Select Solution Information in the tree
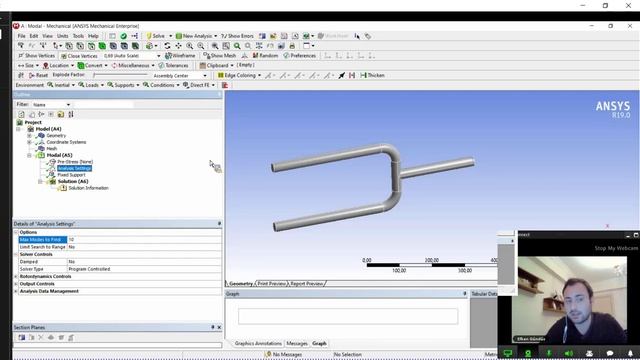Screen dimensions: 640x360 coord(88,188)
